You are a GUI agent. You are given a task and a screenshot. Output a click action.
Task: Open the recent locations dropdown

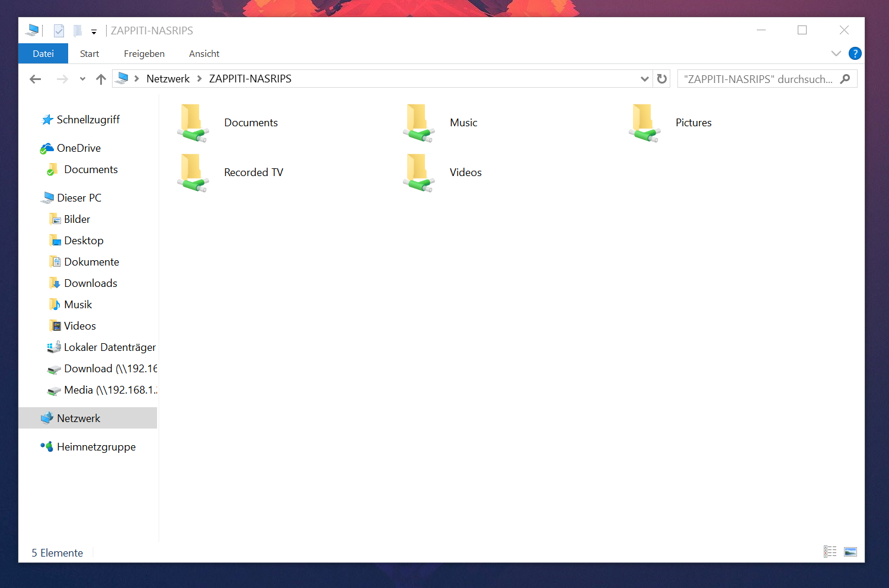82,79
